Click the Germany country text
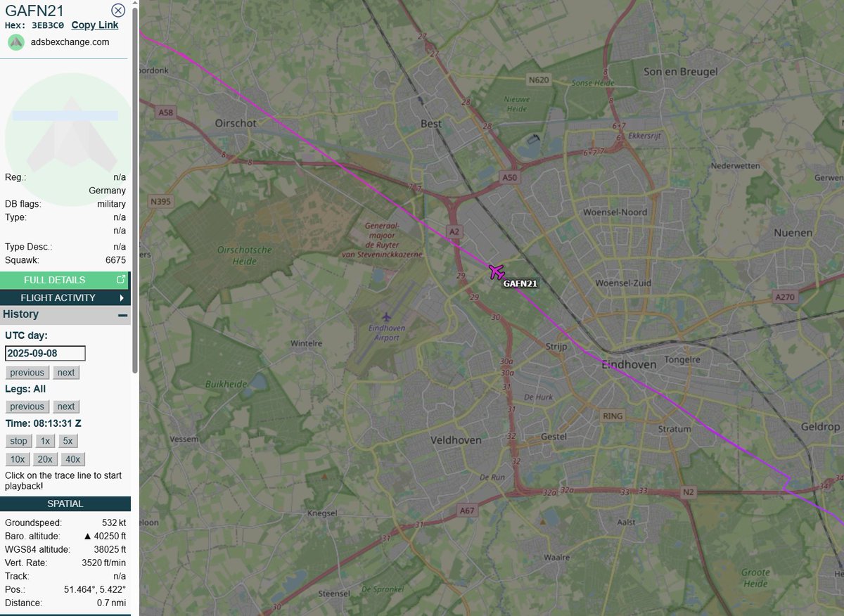This screenshot has width=844, height=616. [108, 191]
